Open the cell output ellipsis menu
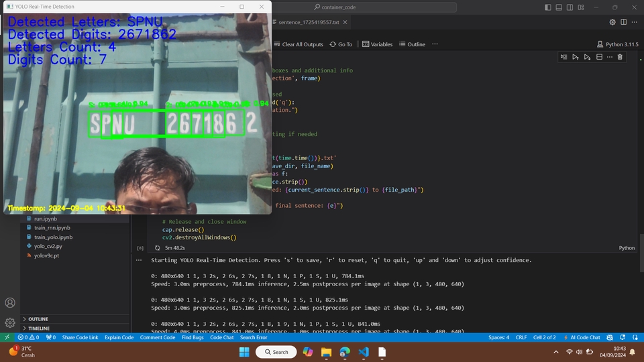This screenshot has height=362, width=644. tap(139, 260)
